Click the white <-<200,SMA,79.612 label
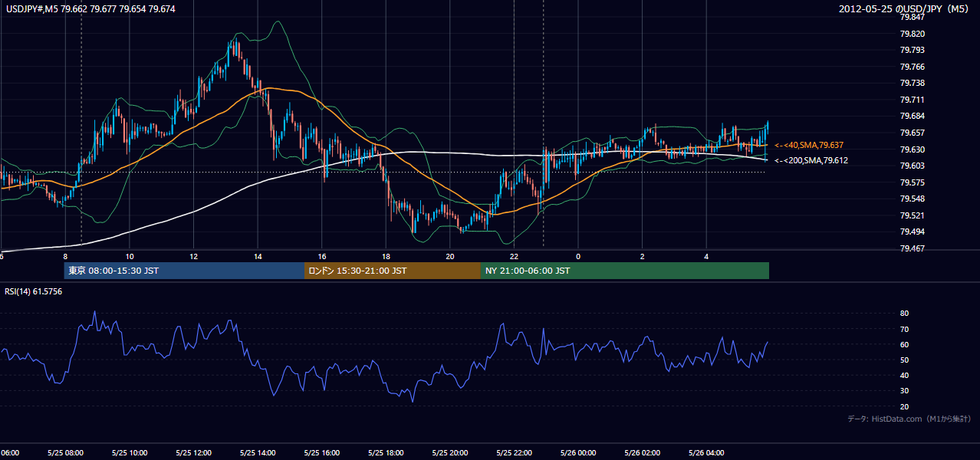The height and width of the screenshot is (460, 980). point(811,161)
